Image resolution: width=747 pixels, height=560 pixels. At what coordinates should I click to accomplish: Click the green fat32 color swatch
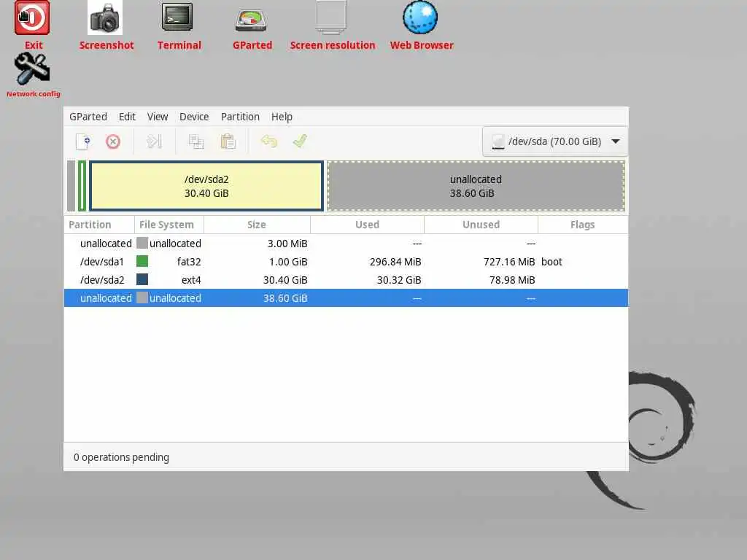[x=142, y=262]
